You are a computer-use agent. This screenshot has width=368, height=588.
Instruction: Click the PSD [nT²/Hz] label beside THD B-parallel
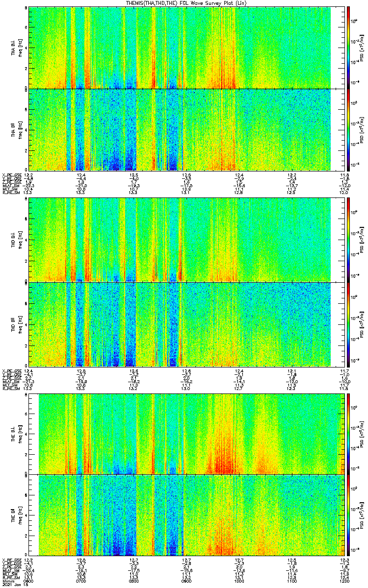[362, 324]
